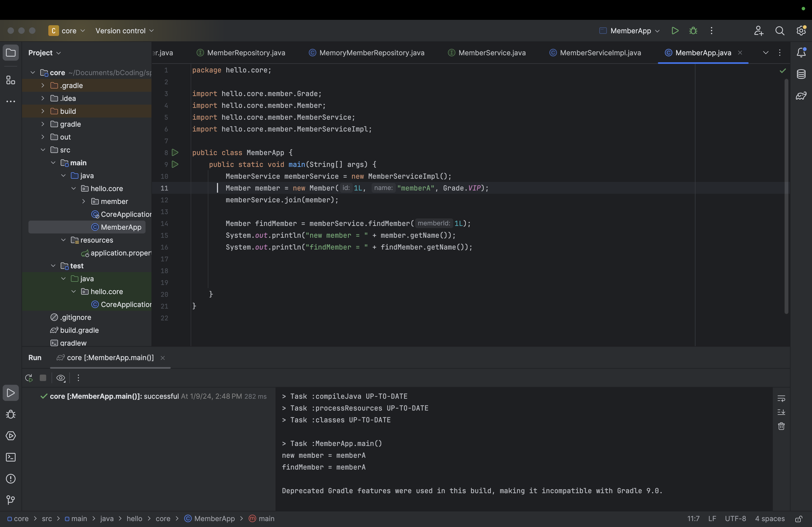
Task: Click the green inspection checkmark in editor
Action: coord(783,71)
